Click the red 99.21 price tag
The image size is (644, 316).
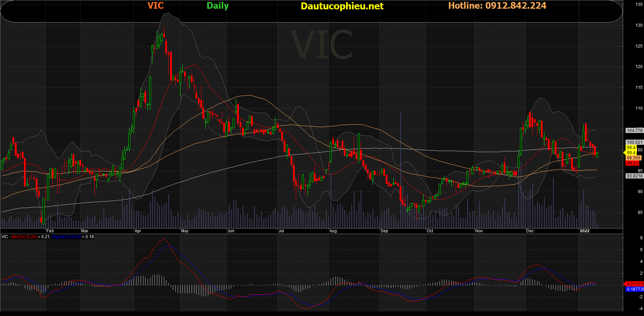pyautogui.click(x=632, y=163)
